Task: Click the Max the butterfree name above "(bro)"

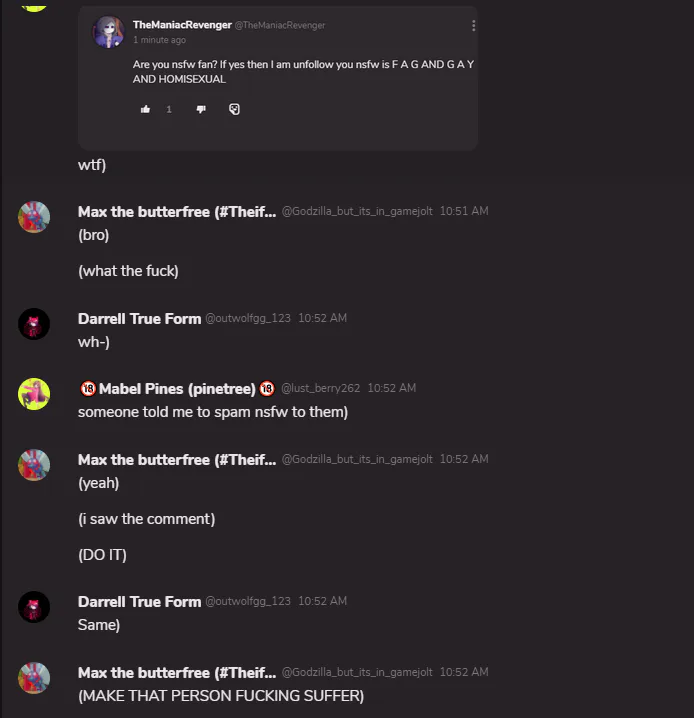Action: pyautogui.click(x=176, y=211)
